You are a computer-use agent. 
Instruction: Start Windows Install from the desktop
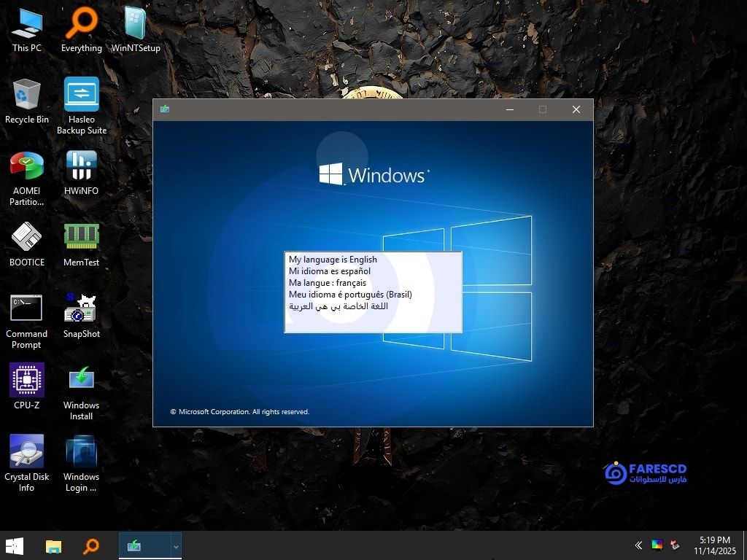coord(81,379)
